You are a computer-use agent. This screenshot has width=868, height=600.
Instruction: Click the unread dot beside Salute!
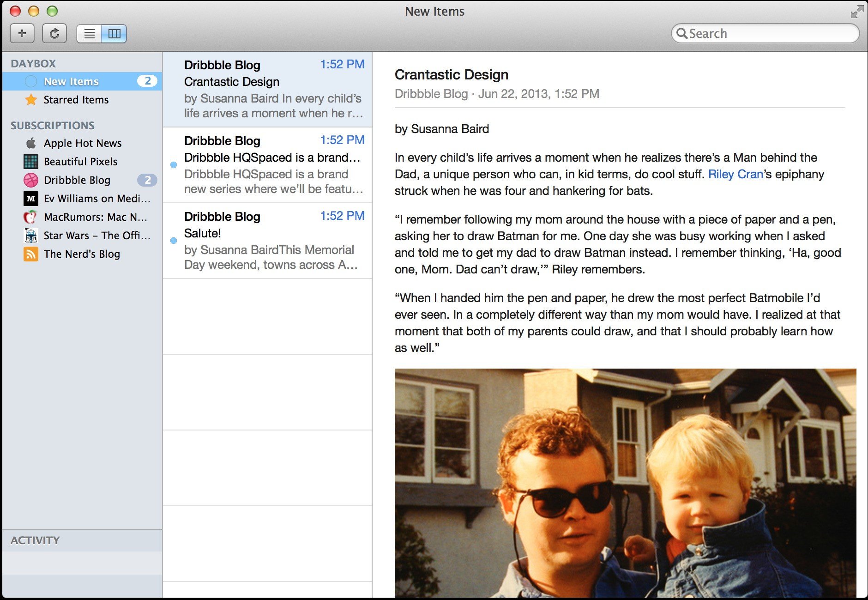coord(174,241)
